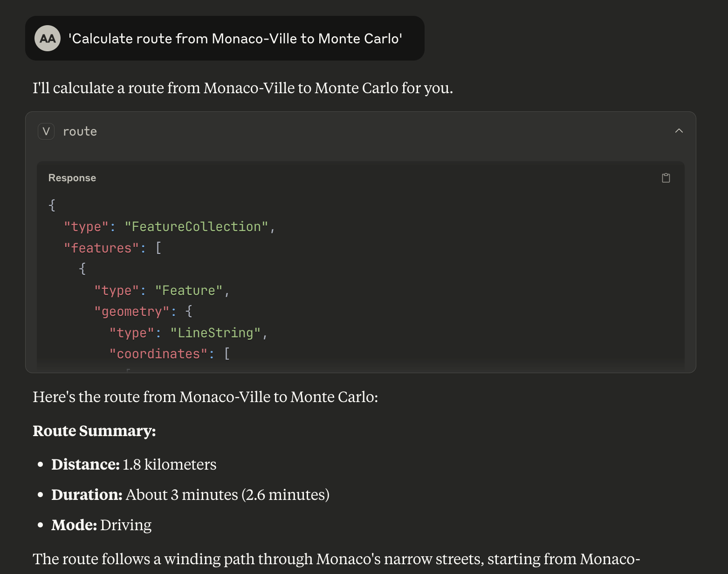Click the V icon beside route
Screen dimensions: 728x574
(46, 131)
